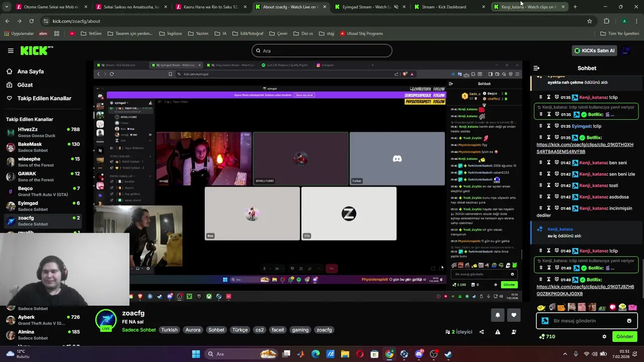Report stream with warning icon

pos(498,332)
